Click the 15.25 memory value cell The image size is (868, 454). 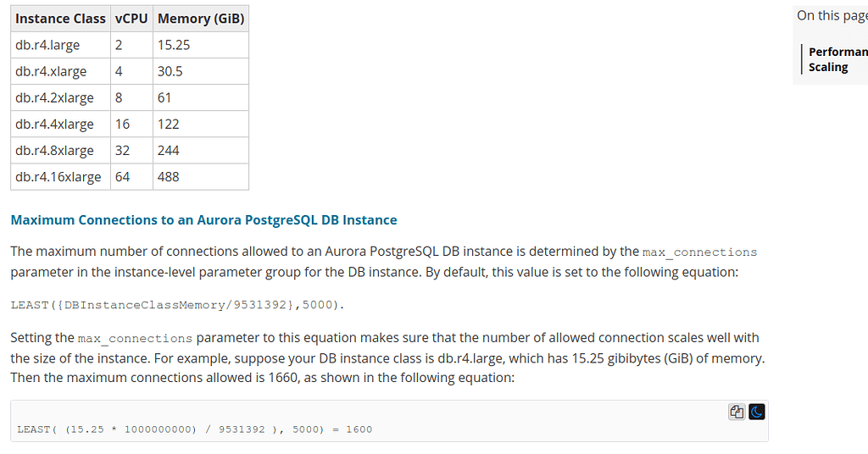pos(201,45)
